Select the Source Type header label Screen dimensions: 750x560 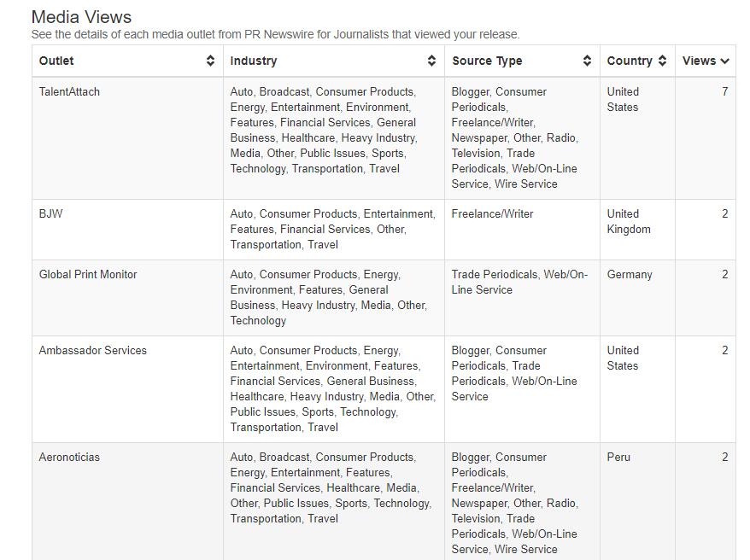(487, 61)
